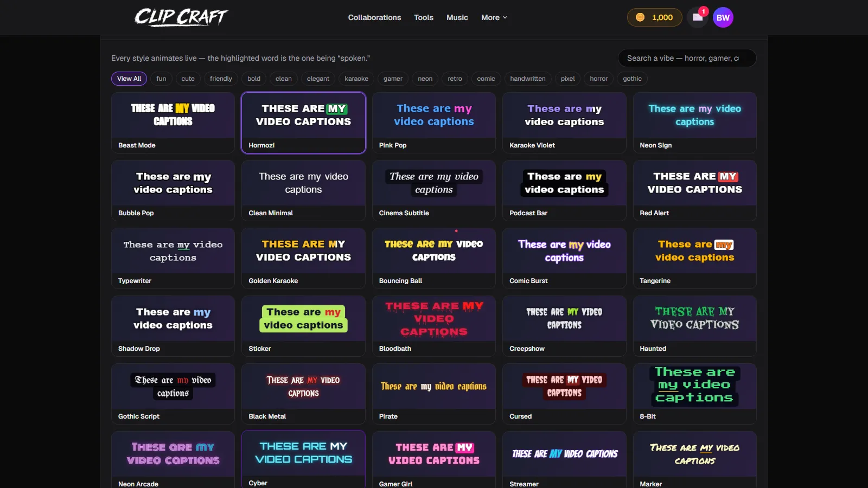Filter styles by the pixel tag
The image size is (868, 488).
pyautogui.click(x=568, y=79)
